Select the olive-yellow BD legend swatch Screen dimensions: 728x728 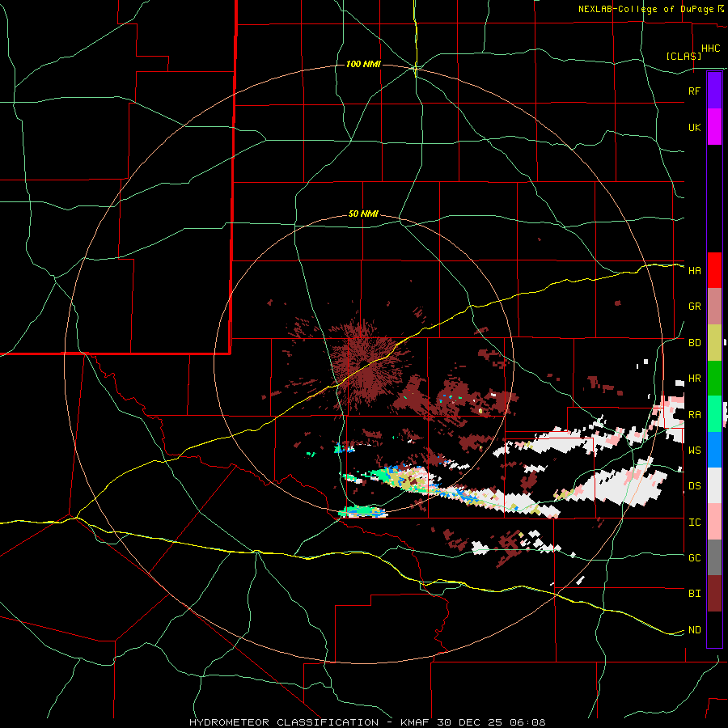point(714,342)
